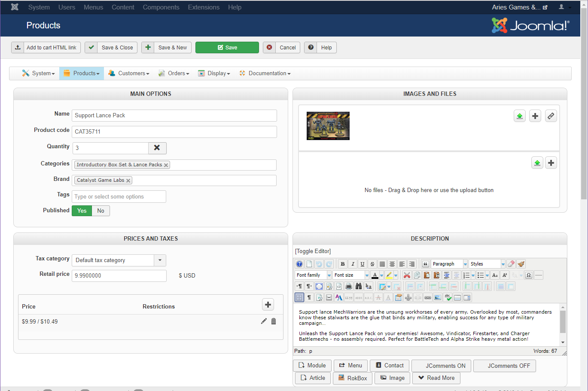
Task: Click the Paste as plain text icon
Action: tap(436, 275)
